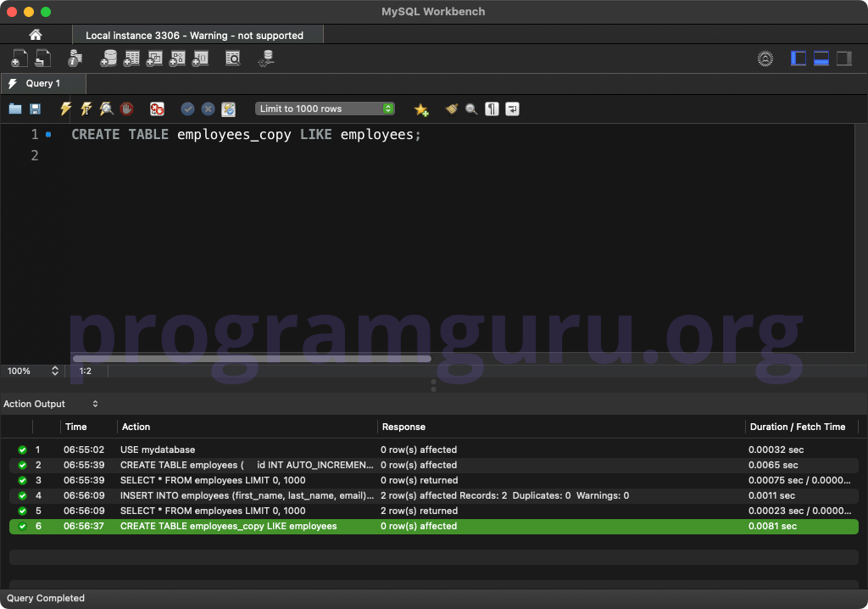
Task: Stop the executing query
Action: [x=127, y=109]
